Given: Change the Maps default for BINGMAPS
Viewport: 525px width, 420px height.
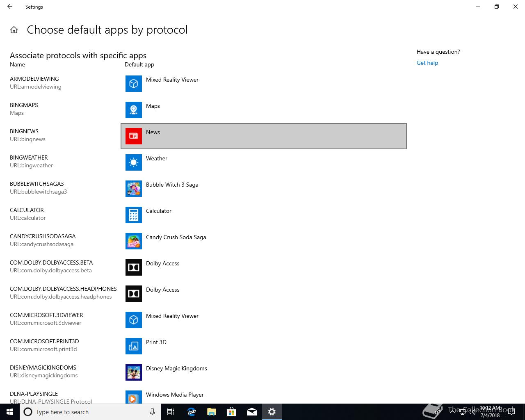Looking at the screenshot, I should click(264, 110).
